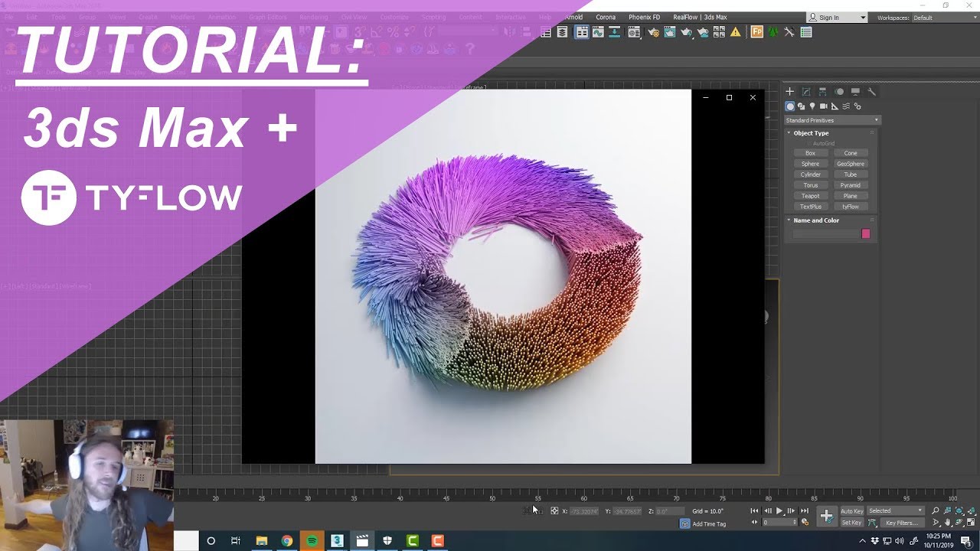Open the pink object color swatch

pyautogui.click(x=866, y=233)
